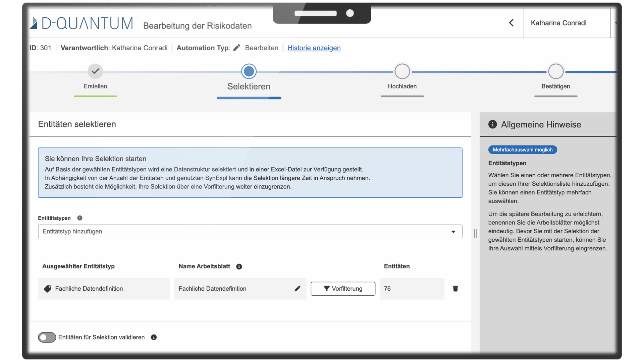Click the D-QUANTUM logo

(82, 23)
